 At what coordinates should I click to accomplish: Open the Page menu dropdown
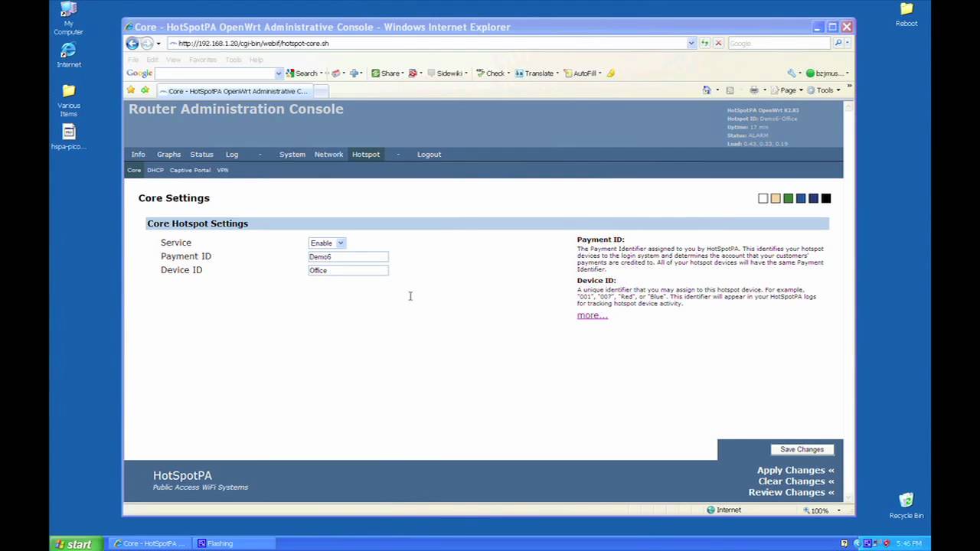tap(788, 90)
